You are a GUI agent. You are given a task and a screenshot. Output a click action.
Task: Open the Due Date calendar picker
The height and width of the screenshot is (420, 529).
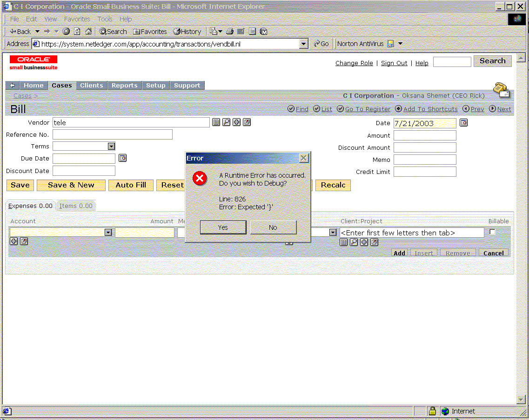122,158
